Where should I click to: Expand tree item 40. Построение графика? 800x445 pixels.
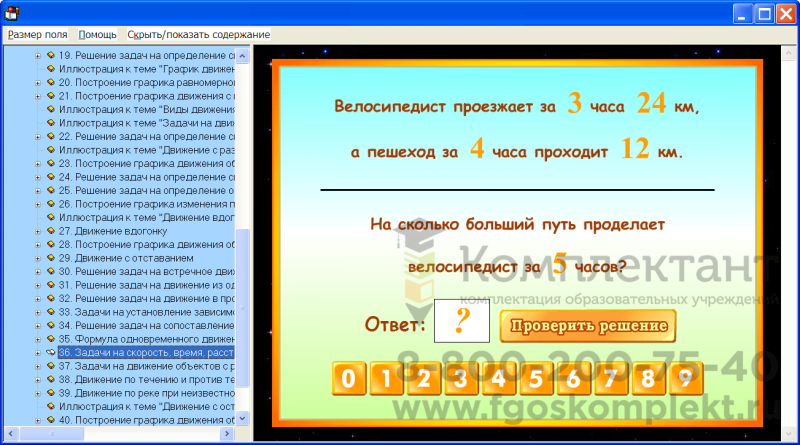point(38,420)
